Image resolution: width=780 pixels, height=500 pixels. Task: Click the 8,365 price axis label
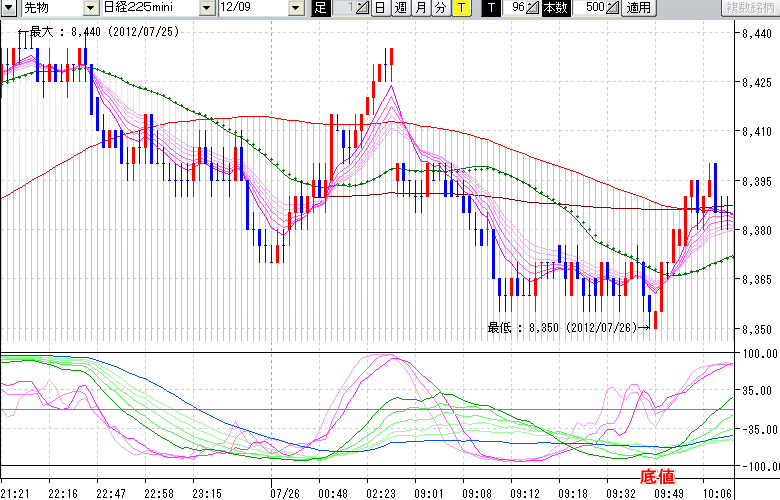click(x=757, y=280)
